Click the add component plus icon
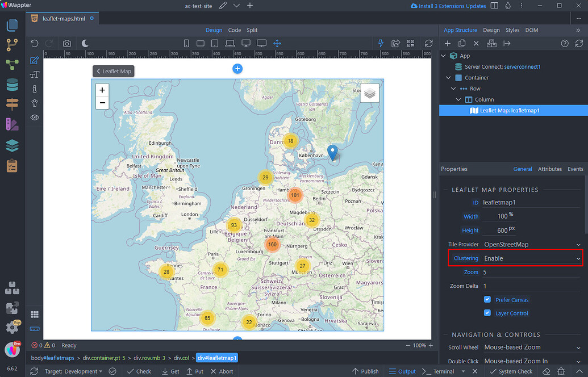588x377 pixels. [448, 43]
